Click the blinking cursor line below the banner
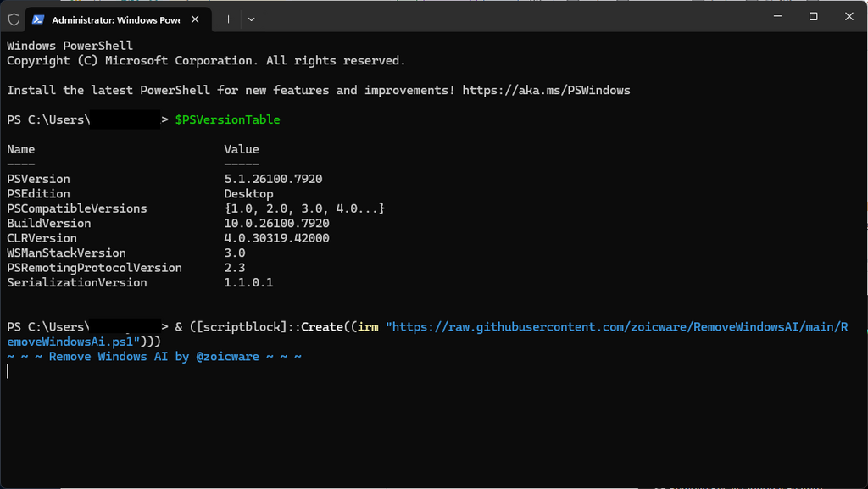This screenshot has width=868, height=489. click(8, 371)
